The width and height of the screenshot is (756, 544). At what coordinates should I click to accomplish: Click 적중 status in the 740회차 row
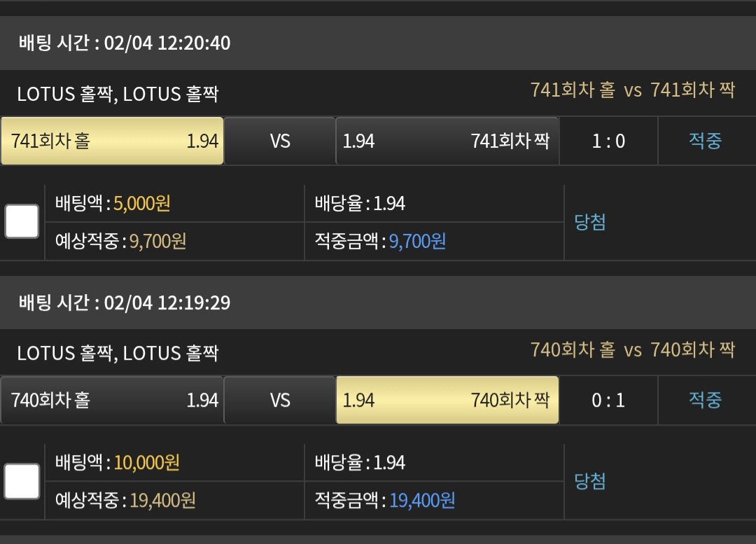click(x=706, y=400)
